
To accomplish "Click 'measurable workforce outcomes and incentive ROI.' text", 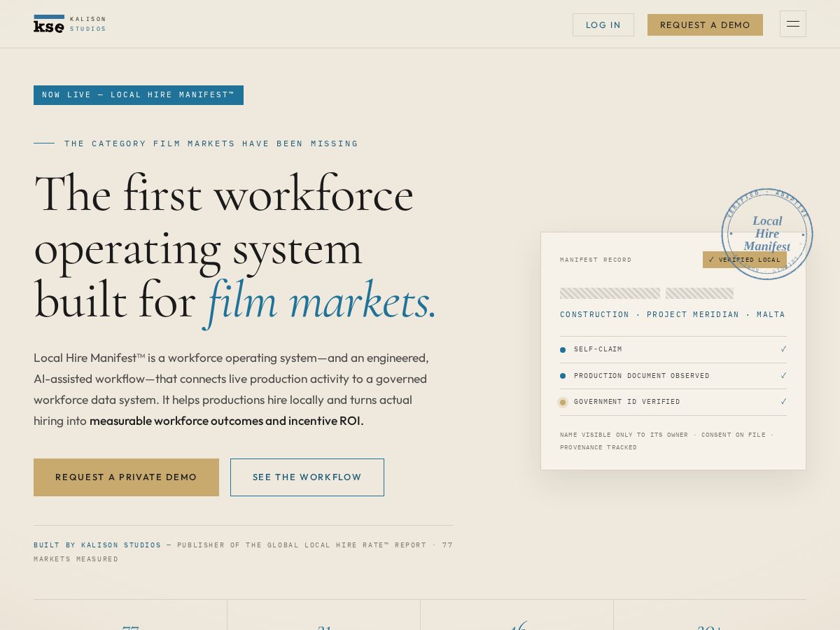I will 227,421.
